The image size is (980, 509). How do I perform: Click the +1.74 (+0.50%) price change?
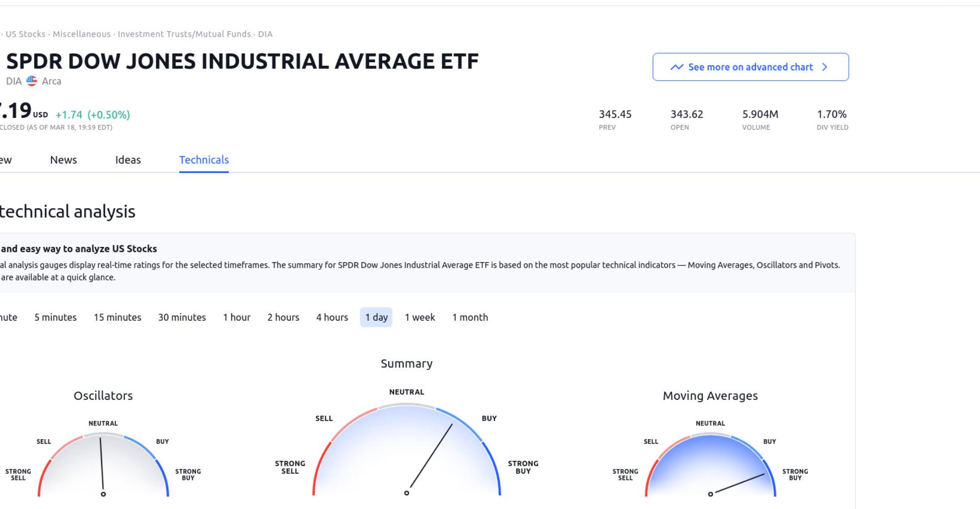[93, 115]
